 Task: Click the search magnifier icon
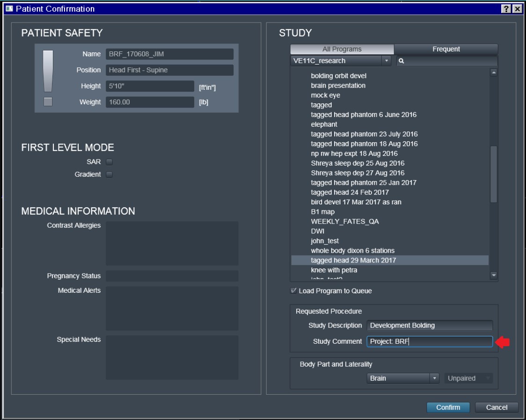click(402, 61)
